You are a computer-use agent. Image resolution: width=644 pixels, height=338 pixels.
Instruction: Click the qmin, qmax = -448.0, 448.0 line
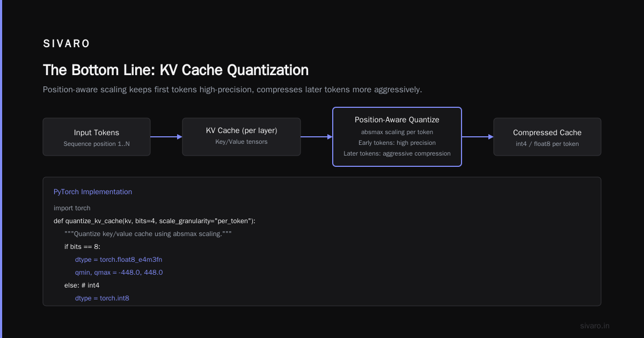(119, 272)
